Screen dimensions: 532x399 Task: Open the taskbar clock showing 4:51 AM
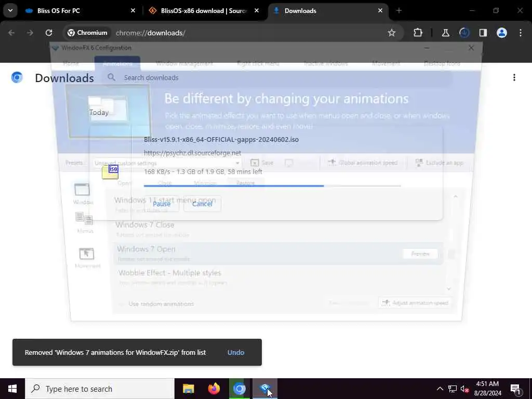click(x=487, y=389)
